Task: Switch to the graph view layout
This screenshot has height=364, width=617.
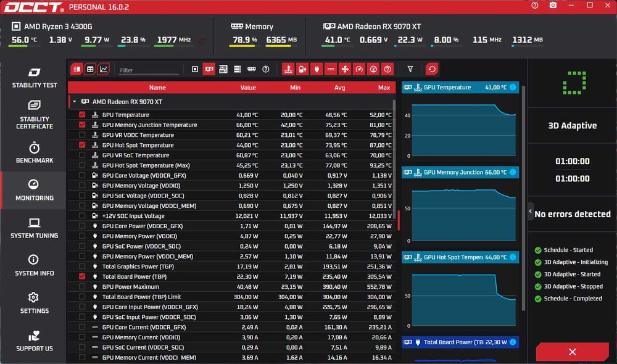Action: point(104,69)
